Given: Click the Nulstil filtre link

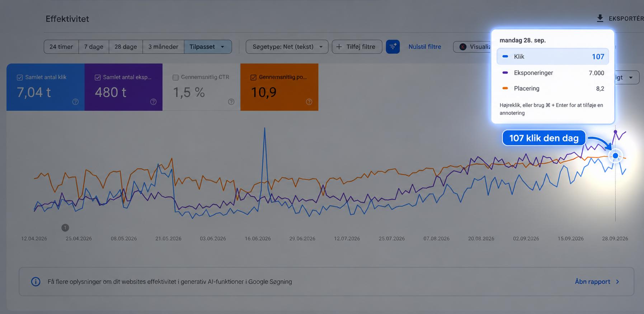Looking at the screenshot, I should (x=425, y=47).
